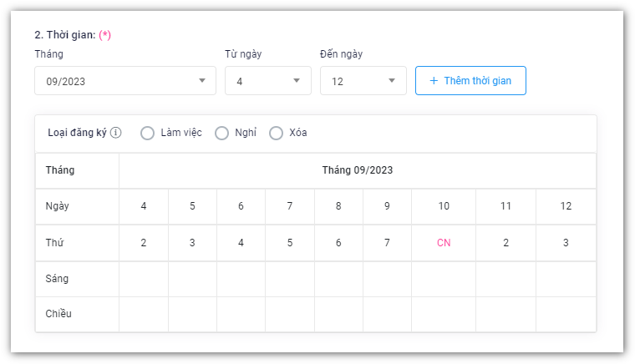The height and width of the screenshot is (364, 635).
Task: Select the Sáng cell under day 6
Action: click(241, 279)
